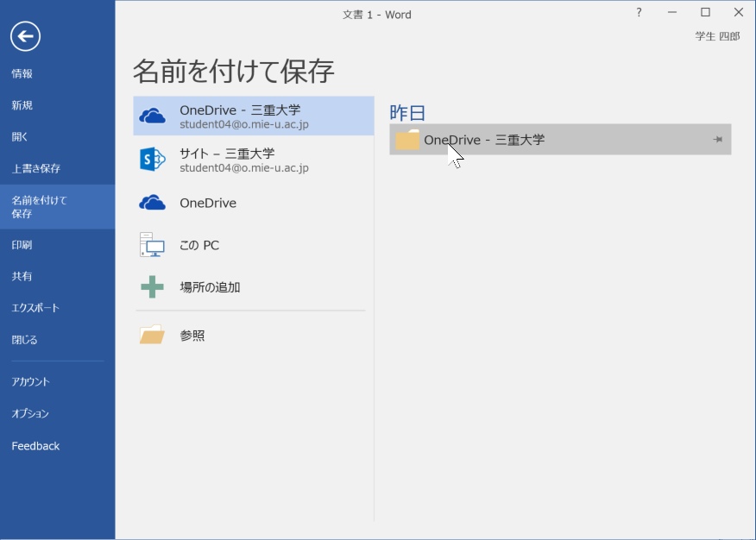
Task: Click the 名前を付けて保存 page title
Action: pos(233,72)
